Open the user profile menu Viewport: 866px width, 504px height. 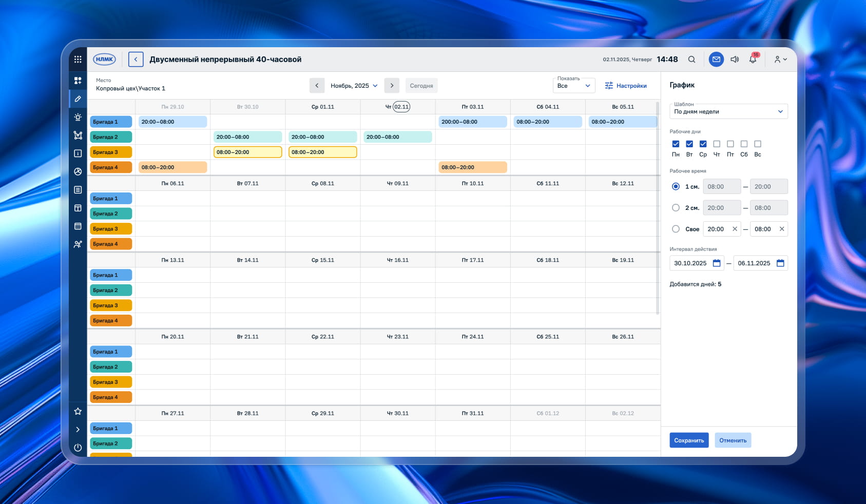(780, 59)
